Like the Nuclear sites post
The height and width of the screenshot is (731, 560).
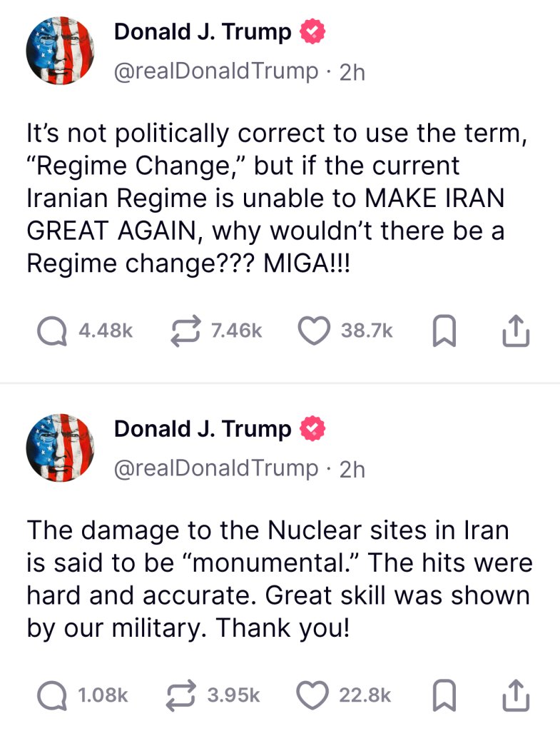point(311,695)
